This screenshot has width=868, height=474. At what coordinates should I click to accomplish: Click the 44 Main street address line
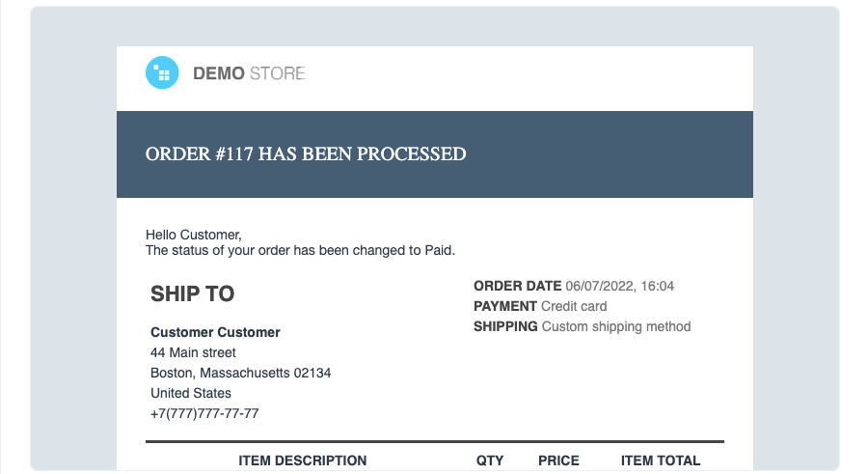[x=193, y=352]
